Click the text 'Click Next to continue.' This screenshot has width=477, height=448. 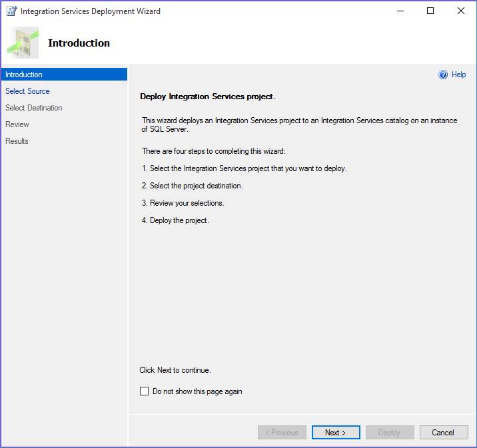coord(175,370)
